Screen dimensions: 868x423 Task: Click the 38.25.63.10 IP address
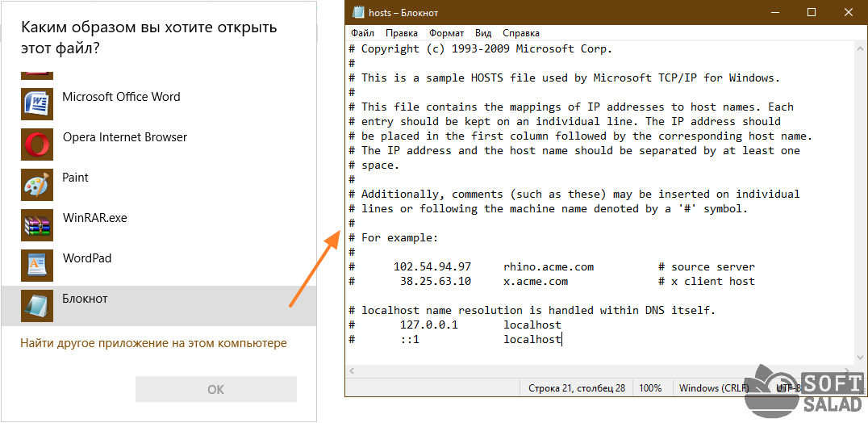pyautogui.click(x=436, y=281)
